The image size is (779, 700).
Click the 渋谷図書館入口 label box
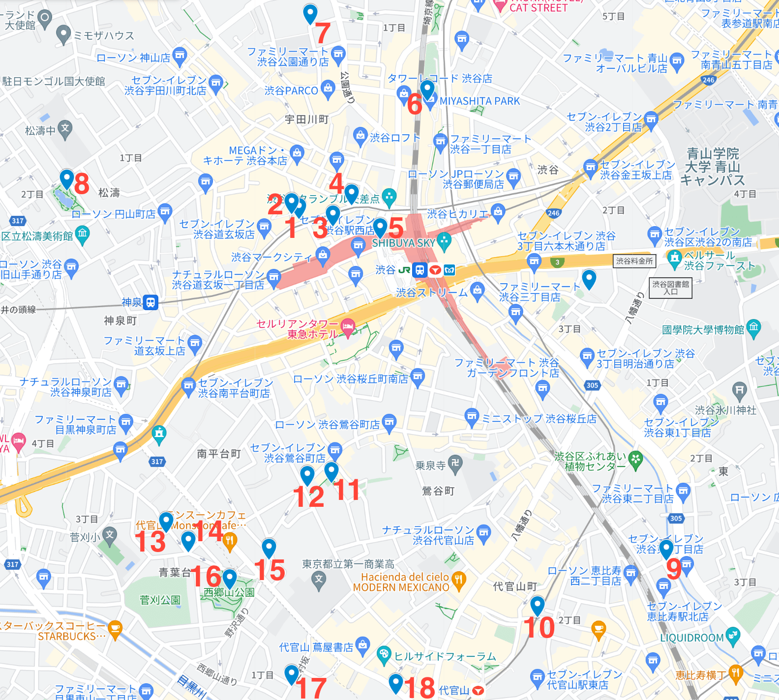(671, 288)
